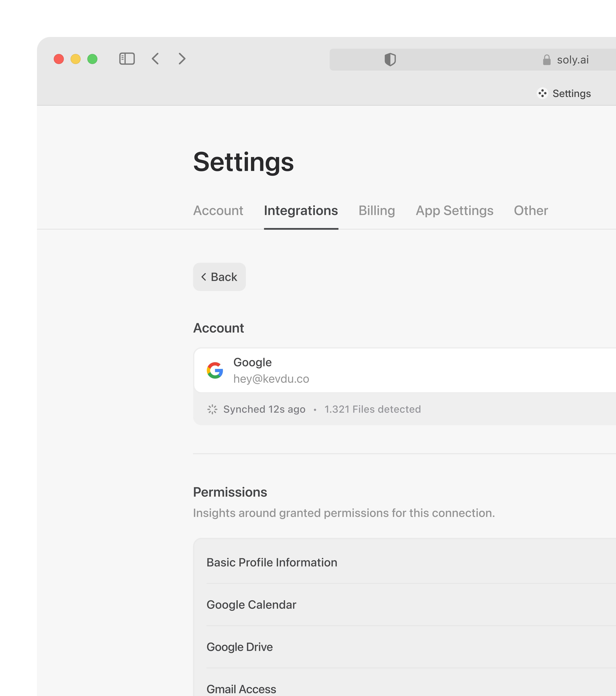
Task: Click the Google logo icon
Action: (x=215, y=370)
